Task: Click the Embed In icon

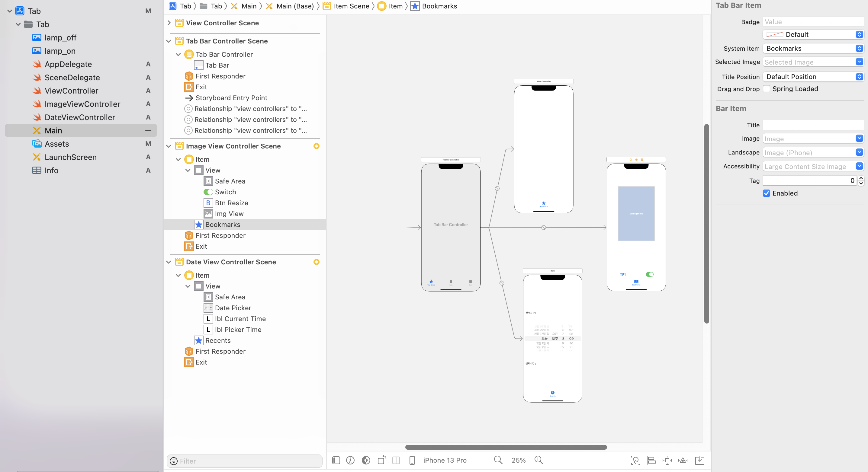Action: 699,460
